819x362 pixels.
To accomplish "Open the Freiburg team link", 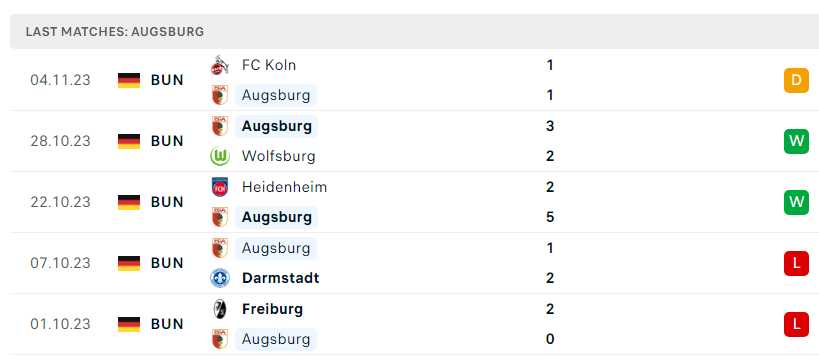I will click(x=273, y=309).
